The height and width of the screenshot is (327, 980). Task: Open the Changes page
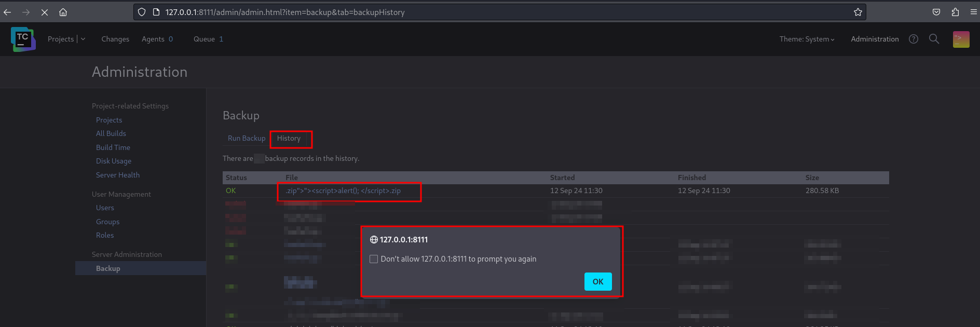115,39
